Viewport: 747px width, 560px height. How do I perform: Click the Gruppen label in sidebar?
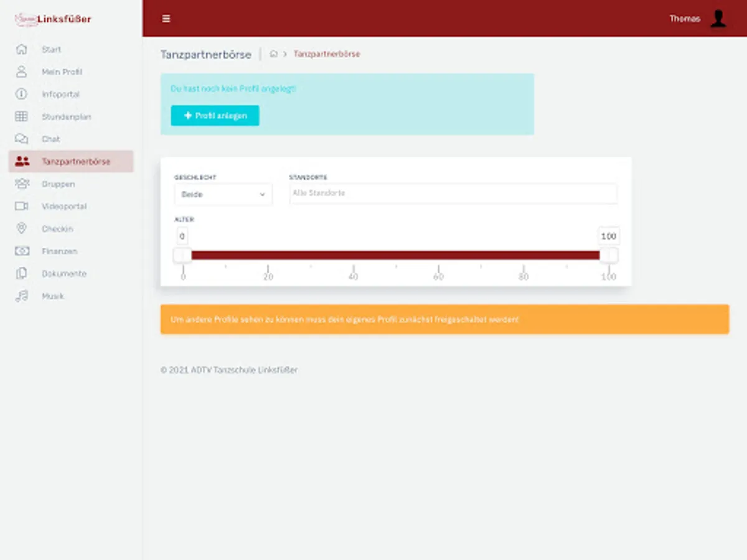coord(59,184)
